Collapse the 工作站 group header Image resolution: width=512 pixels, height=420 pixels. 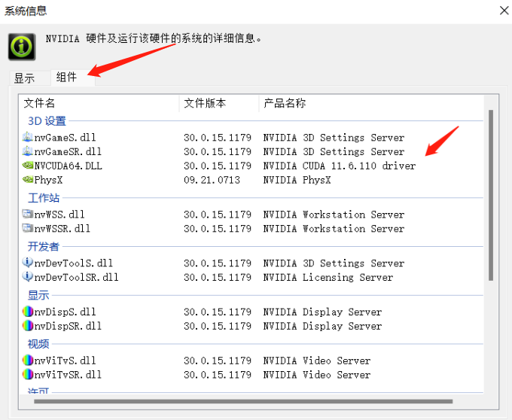(x=44, y=198)
